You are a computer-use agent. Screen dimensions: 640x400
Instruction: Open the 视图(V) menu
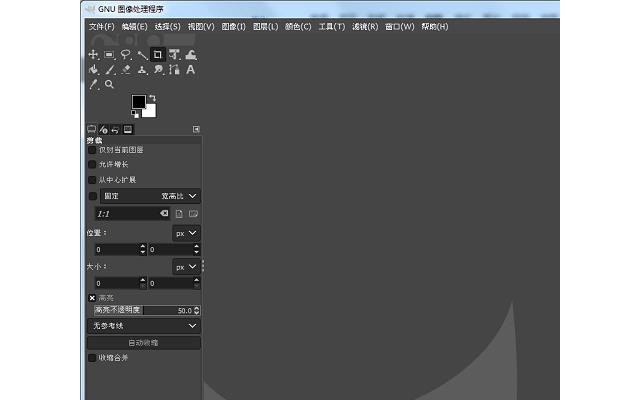click(201, 27)
